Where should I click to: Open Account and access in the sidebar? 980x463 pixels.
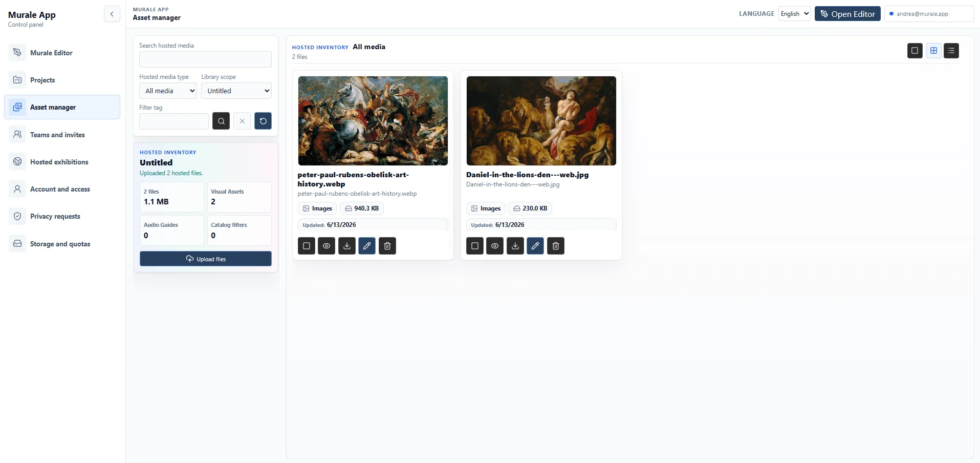point(62,189)
